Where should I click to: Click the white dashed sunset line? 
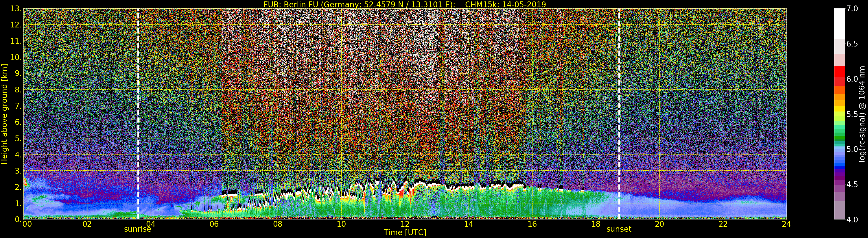[x=619, y=101]
